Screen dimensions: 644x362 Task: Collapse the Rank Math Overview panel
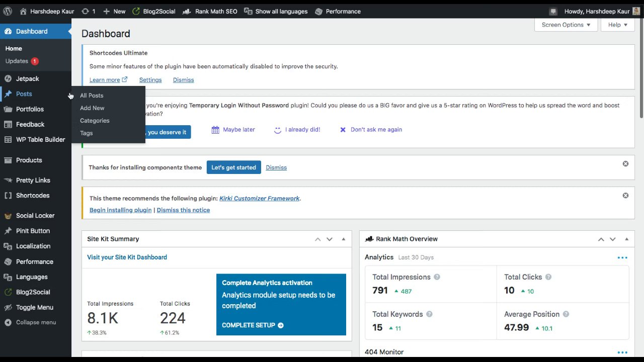point(627,239)
